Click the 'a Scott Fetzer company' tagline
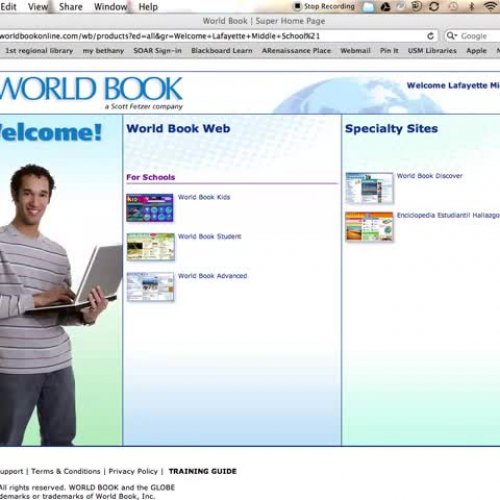 [144, 106]
